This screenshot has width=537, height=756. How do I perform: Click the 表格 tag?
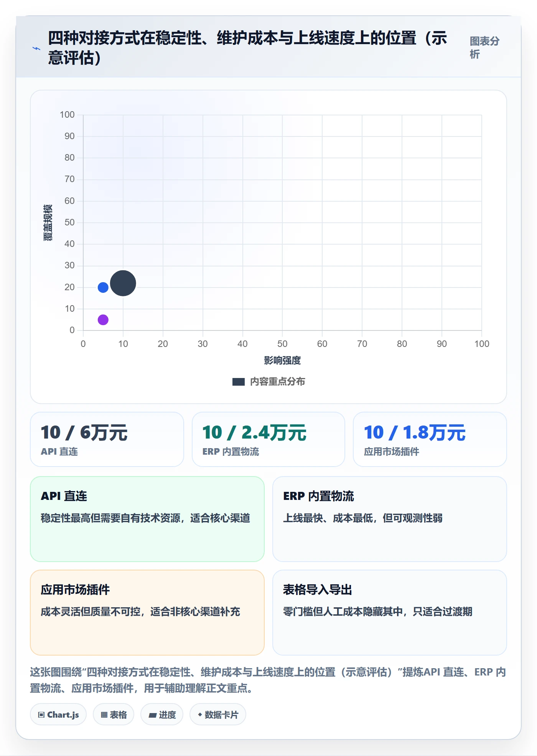click(114, 715)
